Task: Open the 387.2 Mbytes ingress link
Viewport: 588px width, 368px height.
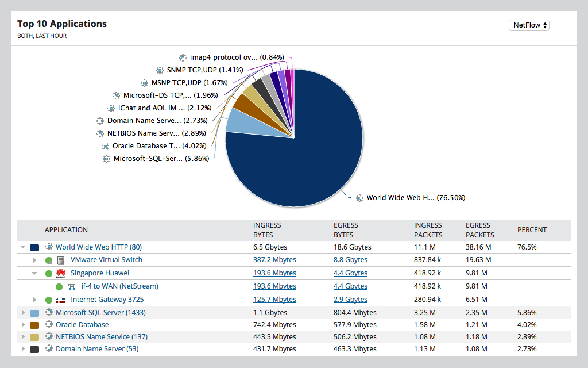Action: click(274, 259)
